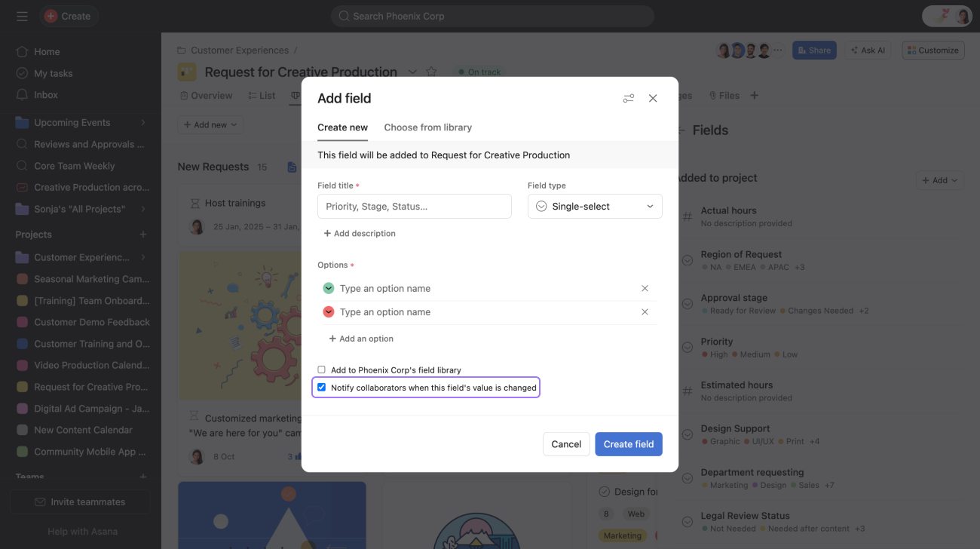Enable Add to Phoenix Corp's field library
Screen dimensions: 980x549
click(x=321, y=370)
